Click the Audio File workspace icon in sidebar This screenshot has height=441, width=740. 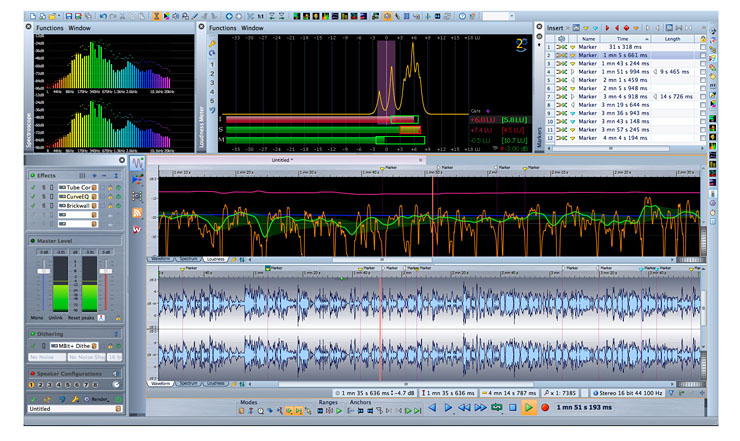click(x=137, y=162)
